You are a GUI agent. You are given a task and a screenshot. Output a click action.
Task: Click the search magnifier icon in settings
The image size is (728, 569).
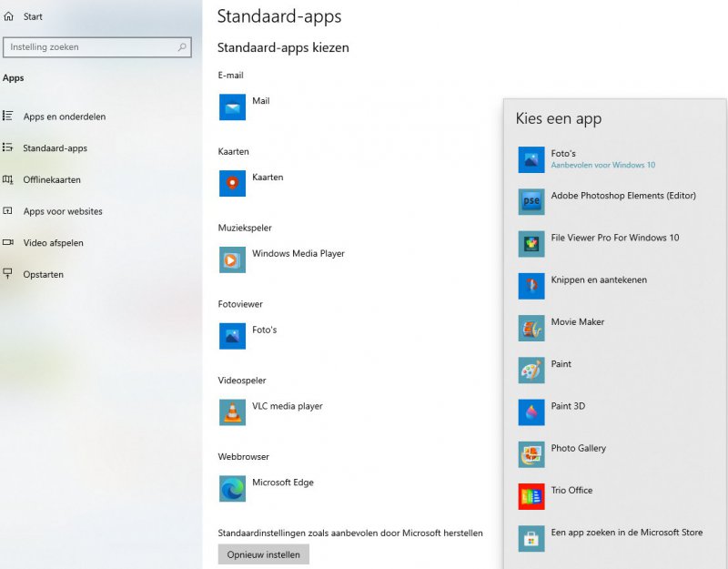[x=182, y=47]
